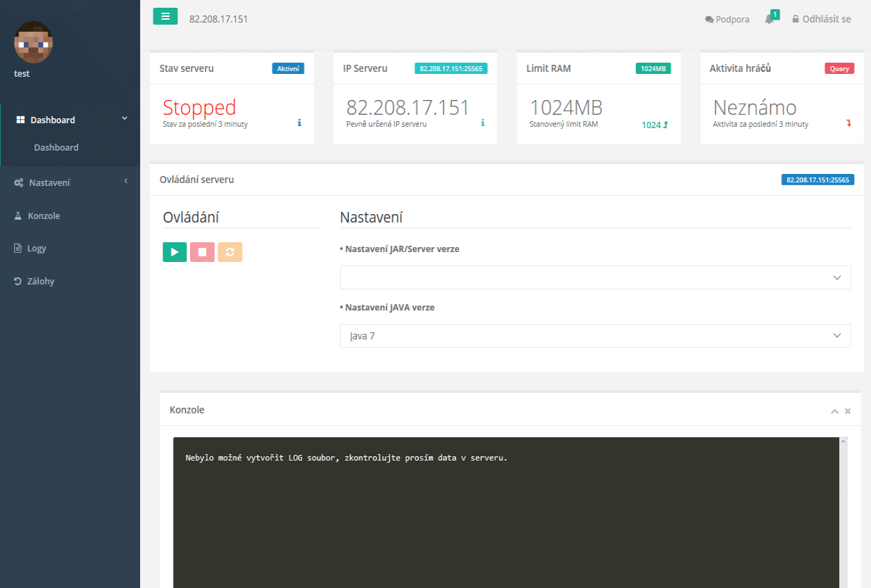Click the green start server play button
The height and width of the screenshot is (588, 871).
(x=175, y=252)
